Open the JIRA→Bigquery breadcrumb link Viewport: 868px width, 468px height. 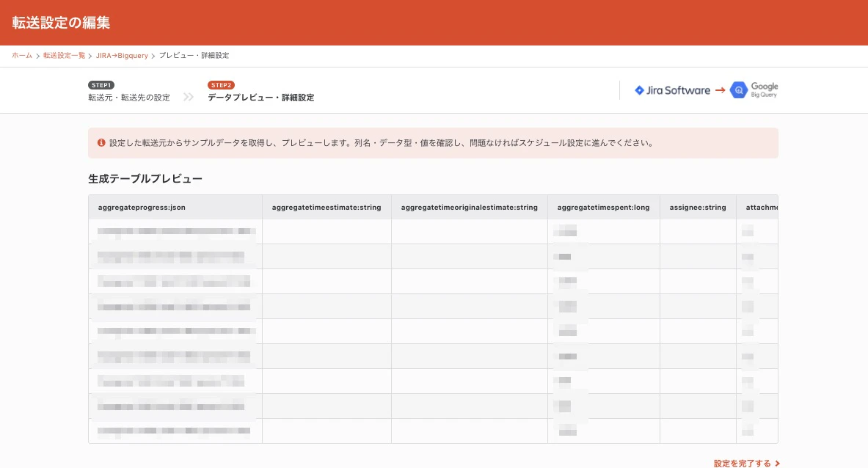122,55
